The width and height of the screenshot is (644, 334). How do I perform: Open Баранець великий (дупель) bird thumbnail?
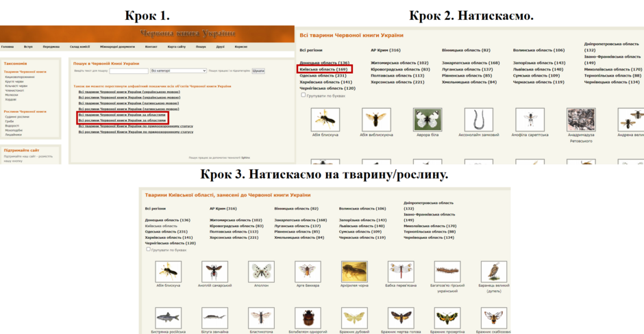[494, 272]
